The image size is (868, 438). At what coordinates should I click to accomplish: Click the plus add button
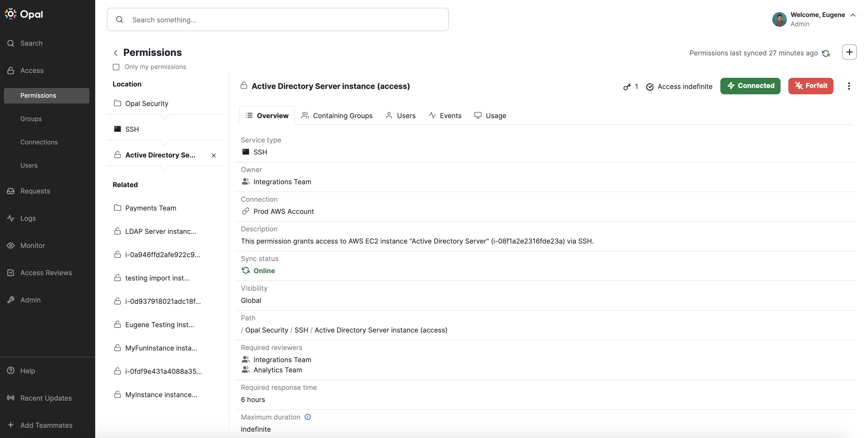[x=849, y=52]
